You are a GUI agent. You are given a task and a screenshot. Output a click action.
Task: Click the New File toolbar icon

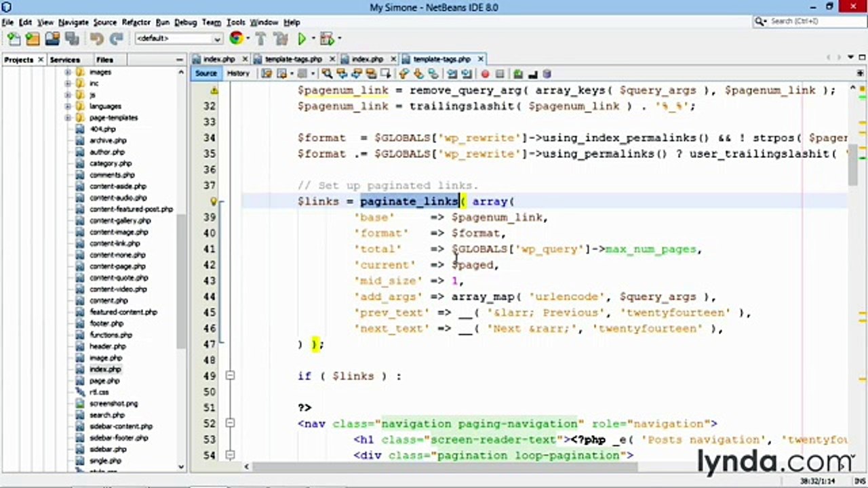(13, 39)
